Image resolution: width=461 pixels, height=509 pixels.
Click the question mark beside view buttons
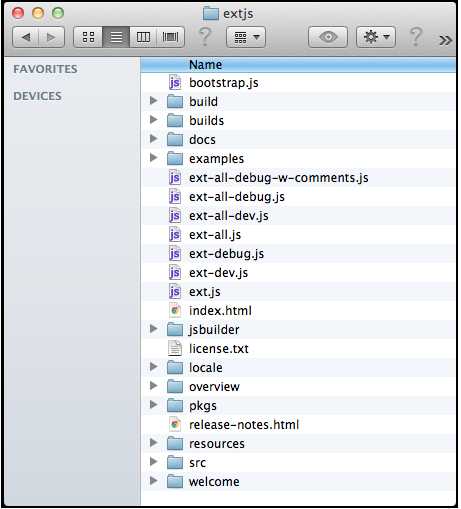coord(205,36)
